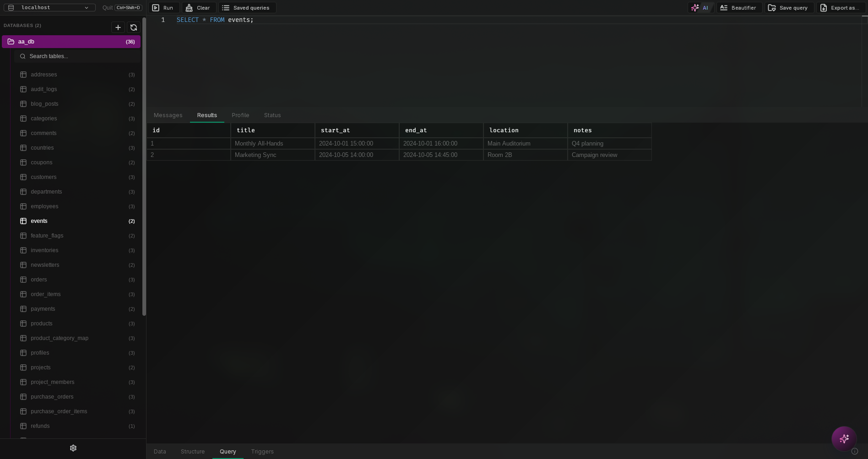This screenshot has width=868, height=459.
Task: Click the Save query button
Action: pyautogui.click(x=788, y=8)
